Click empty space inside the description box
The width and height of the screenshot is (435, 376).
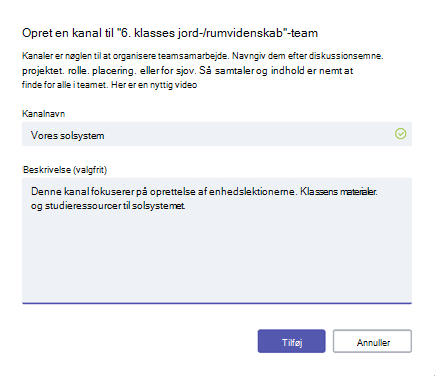coord(217,258)
